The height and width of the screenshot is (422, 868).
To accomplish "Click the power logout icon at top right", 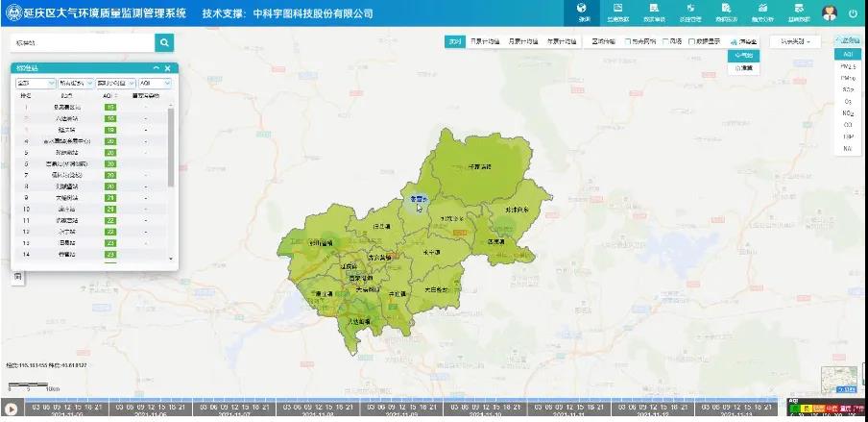I will click(853, 13).
